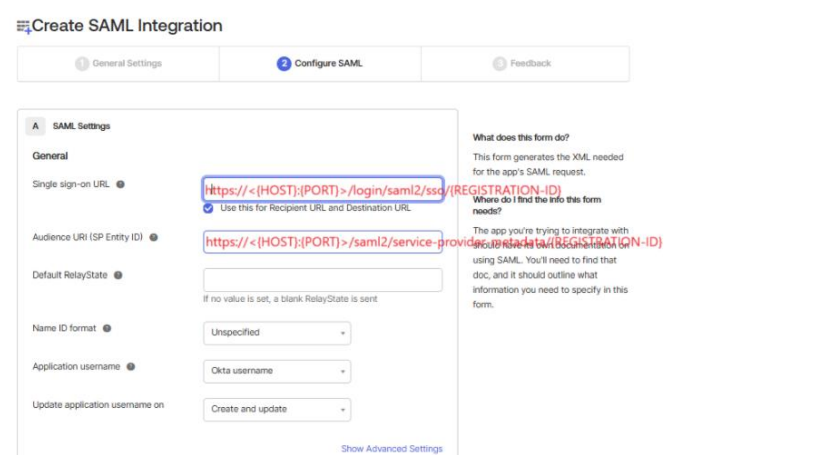Expand the Application username dropdown
Viewport: 814px width, 459px height.
click(x=276, y=371)
